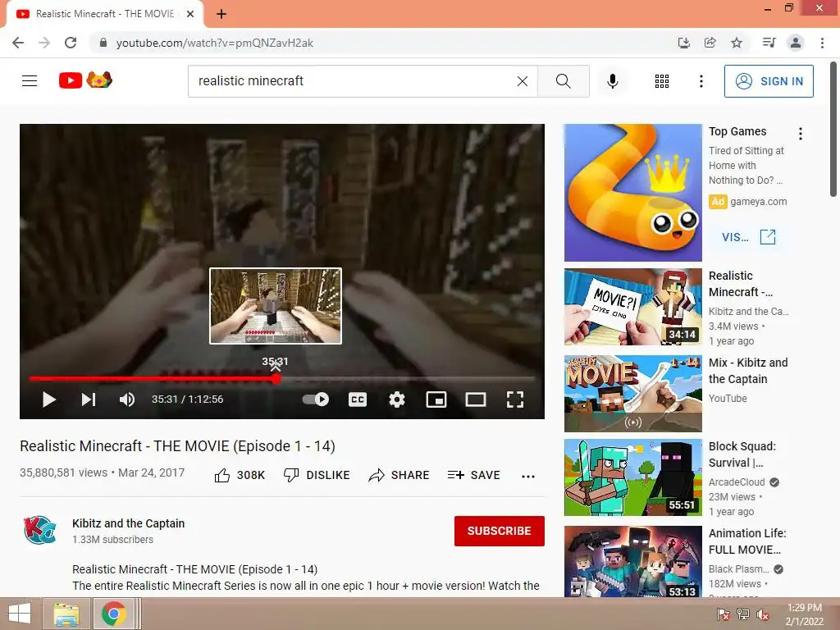Image resolution: width=840 pixels, height=630 pixels.
Task: Mute the video volume
Action: pyautogui.click(x=127, y=399)
